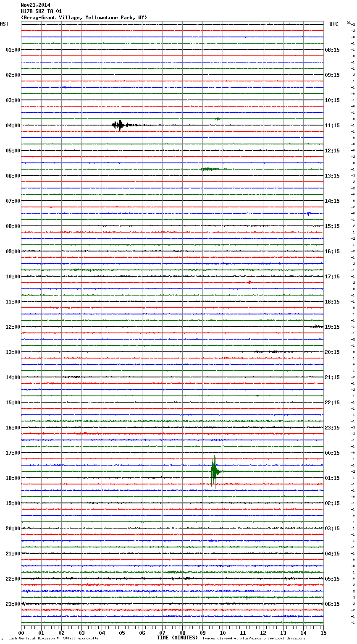Select the 08:00 MST time label
The width and height of the screenshot is (357, 644).
point(13,226)
